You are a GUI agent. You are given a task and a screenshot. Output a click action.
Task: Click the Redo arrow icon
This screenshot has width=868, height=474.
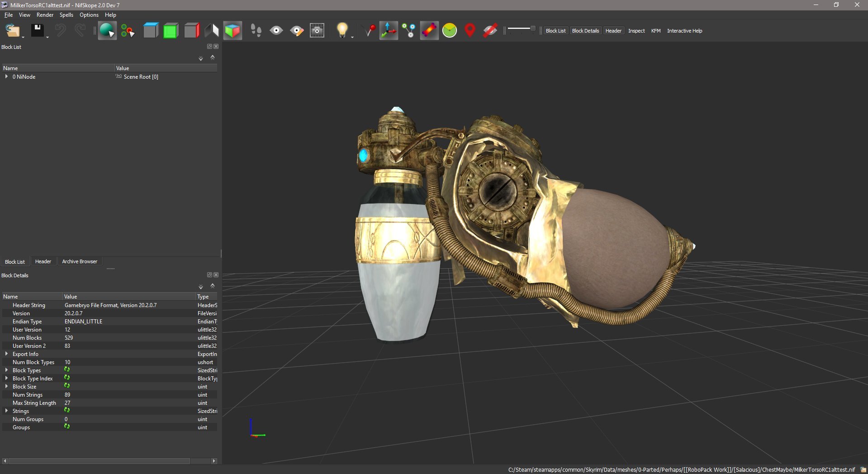(x=80, y=31)
